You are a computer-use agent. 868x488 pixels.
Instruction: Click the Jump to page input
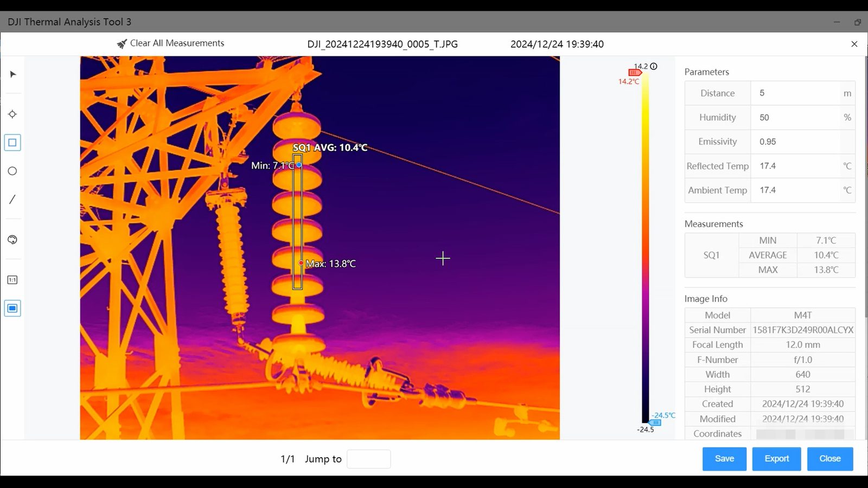click(x=368, y=459)
